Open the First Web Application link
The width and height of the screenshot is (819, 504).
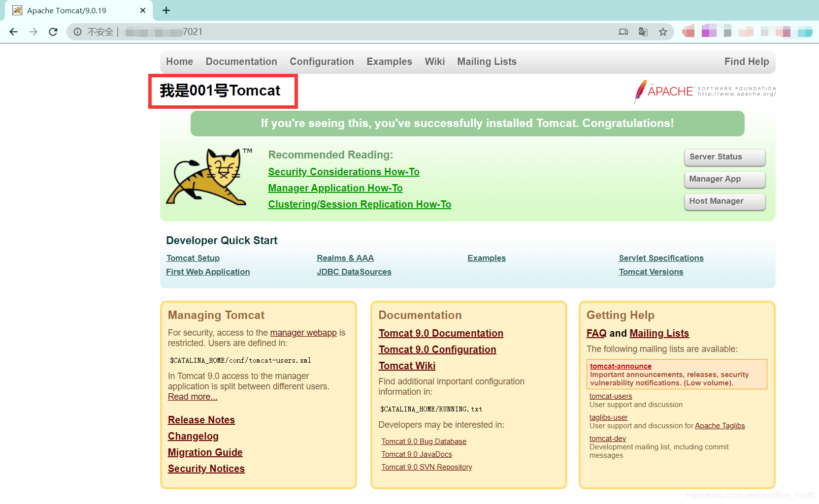tap(208, 272)
